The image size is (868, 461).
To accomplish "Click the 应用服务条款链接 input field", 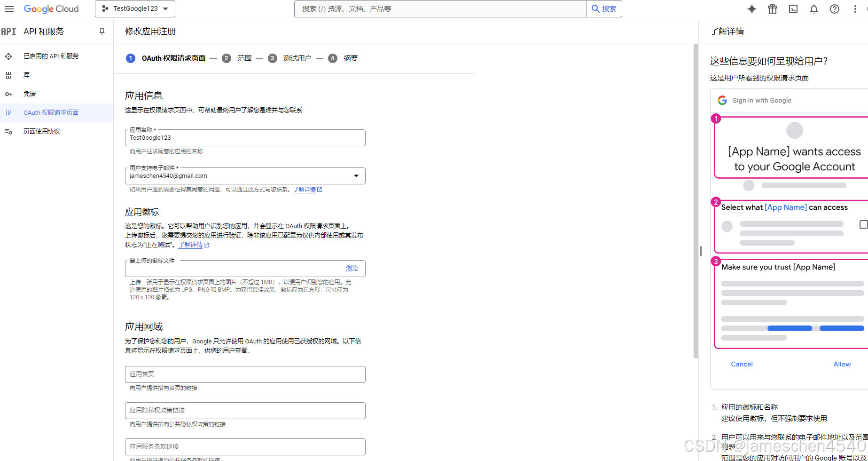I will click(x=245, y=447).
